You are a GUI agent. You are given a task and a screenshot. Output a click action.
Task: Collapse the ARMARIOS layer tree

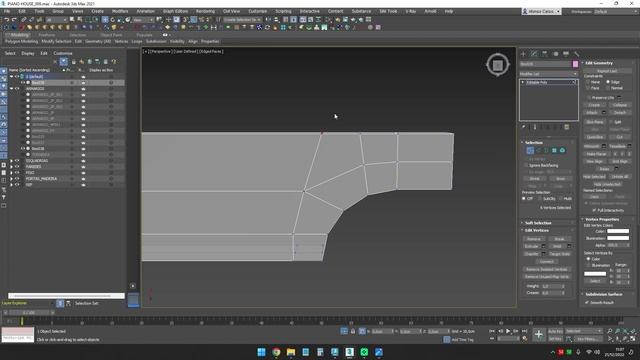pyautogui.click(x=11, y=89)
